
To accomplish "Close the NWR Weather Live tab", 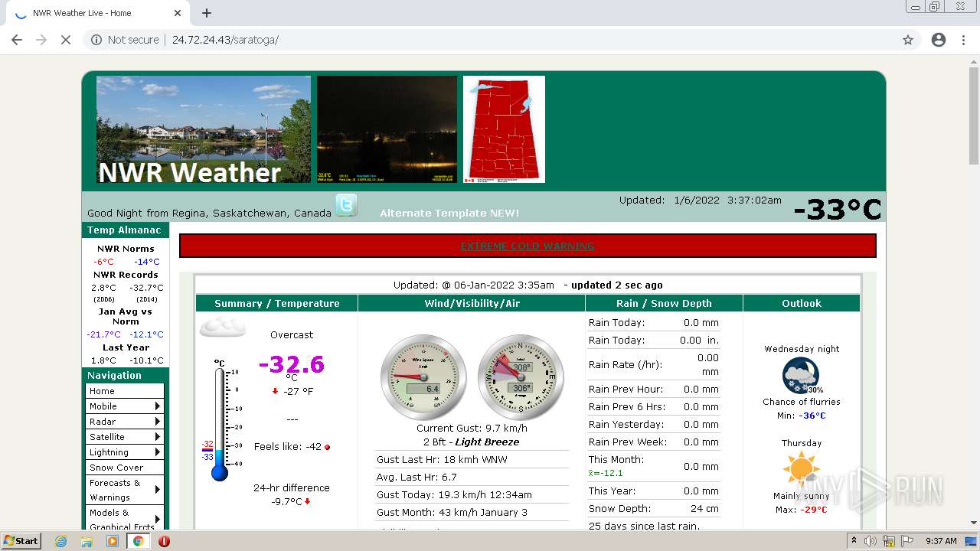I will pyautogui.click(x=177, y=13).
